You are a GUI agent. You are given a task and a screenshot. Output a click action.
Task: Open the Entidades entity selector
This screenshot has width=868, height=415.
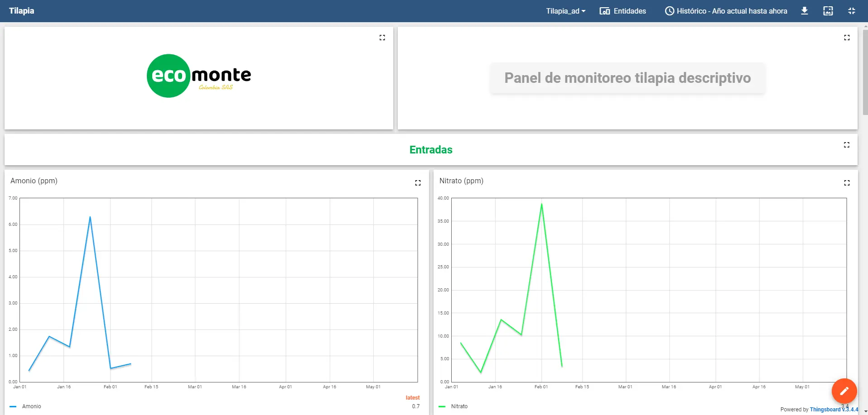(x=622, y=11)
